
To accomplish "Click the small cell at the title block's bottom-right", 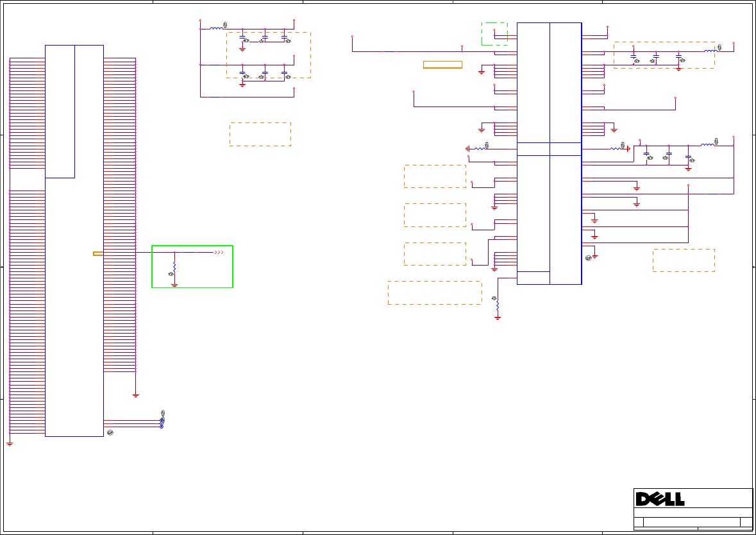I will (x=746, y=522).
